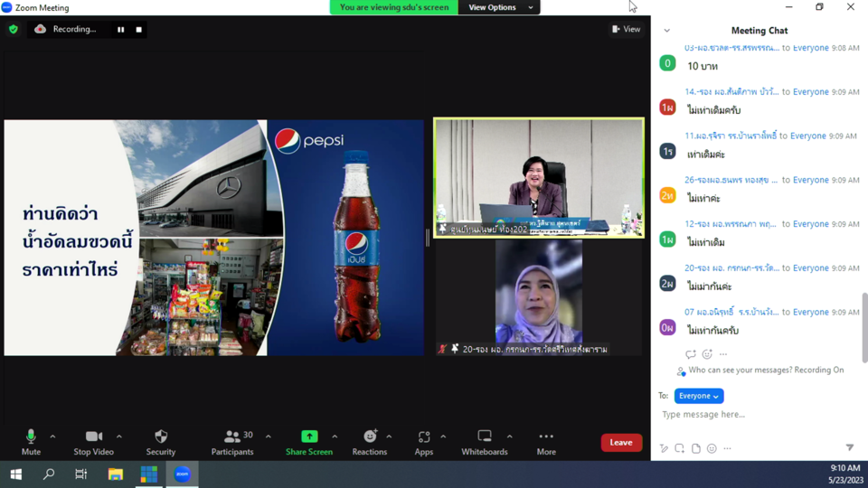Stop the recording
Image resolution: width=868 pixels, height=488 pixels.
pyautogui.click(x=139, y=29)
